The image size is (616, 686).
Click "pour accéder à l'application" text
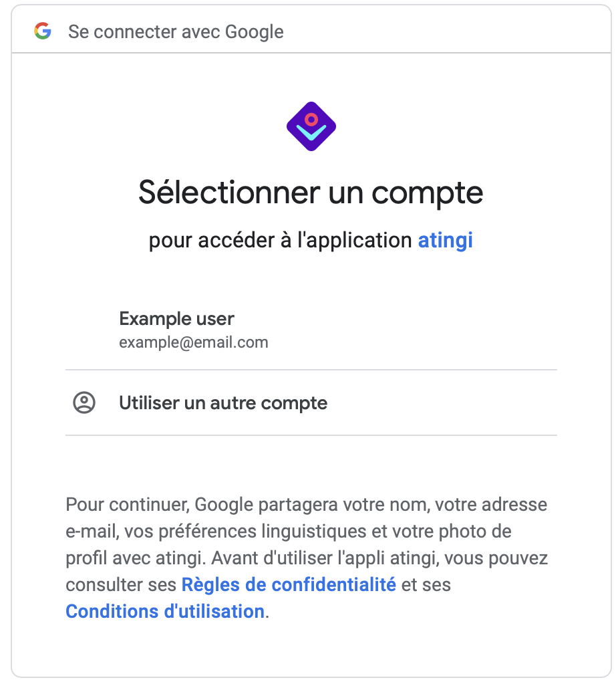[280, 240]
